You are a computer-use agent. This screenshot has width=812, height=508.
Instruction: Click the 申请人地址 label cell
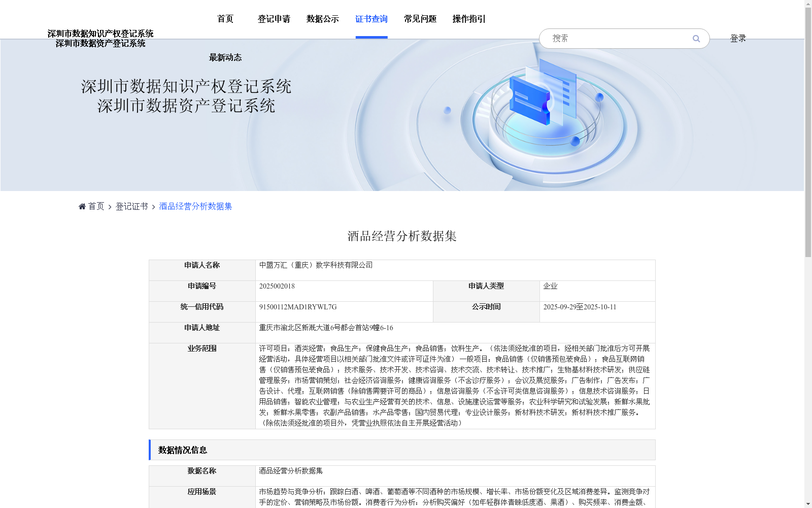click(x=202, y=333)
